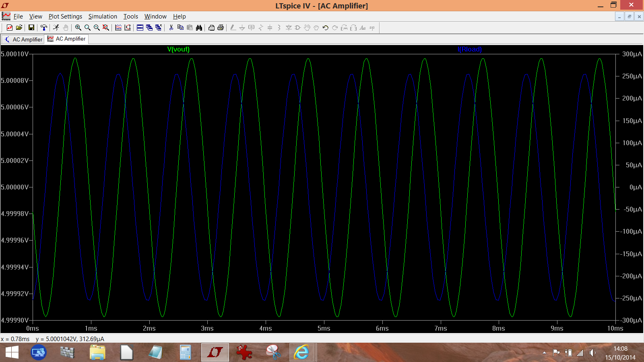Click the Find binoculars icon
The width and height of the screenshot is (644, 362).
(199, 28)
